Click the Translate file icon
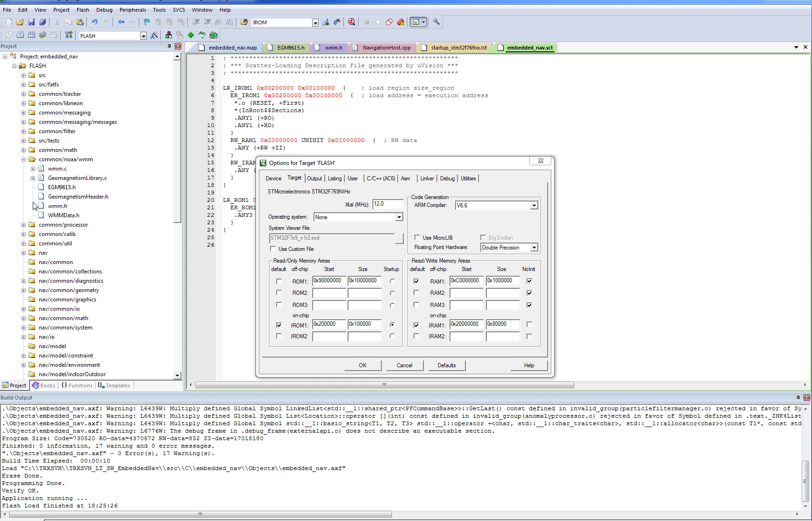812x521 pixels. coord(9,35)
